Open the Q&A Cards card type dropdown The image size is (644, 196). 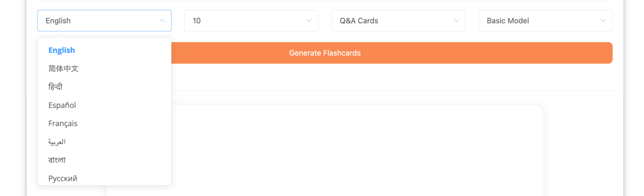pos(398,21)
